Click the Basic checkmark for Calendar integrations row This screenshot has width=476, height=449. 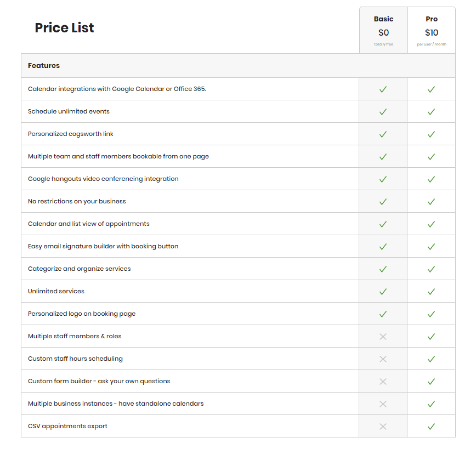pyautogui.click(x=383, y=89)
